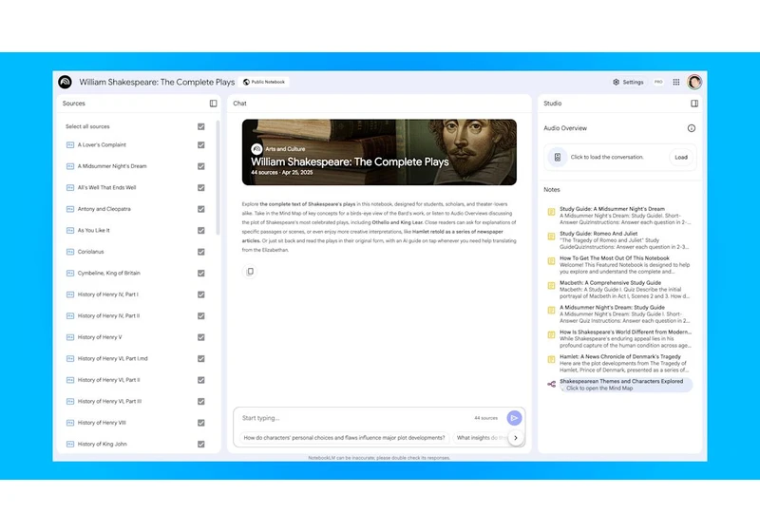
Task: Click the suggested question about characters' personal choices
Action: click(x=344, y=438)
